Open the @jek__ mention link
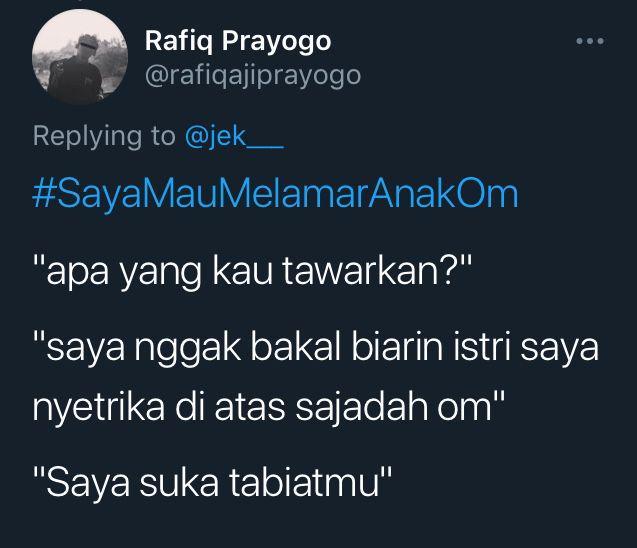 click(234, 136)
